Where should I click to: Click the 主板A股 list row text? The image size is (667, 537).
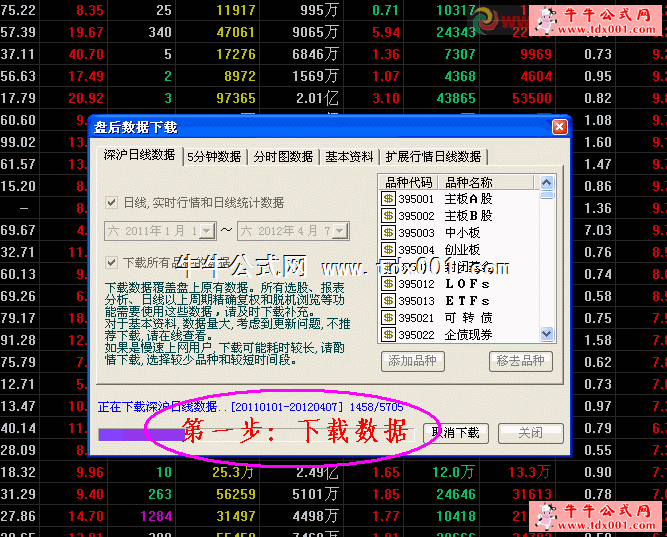click(468, 199)
